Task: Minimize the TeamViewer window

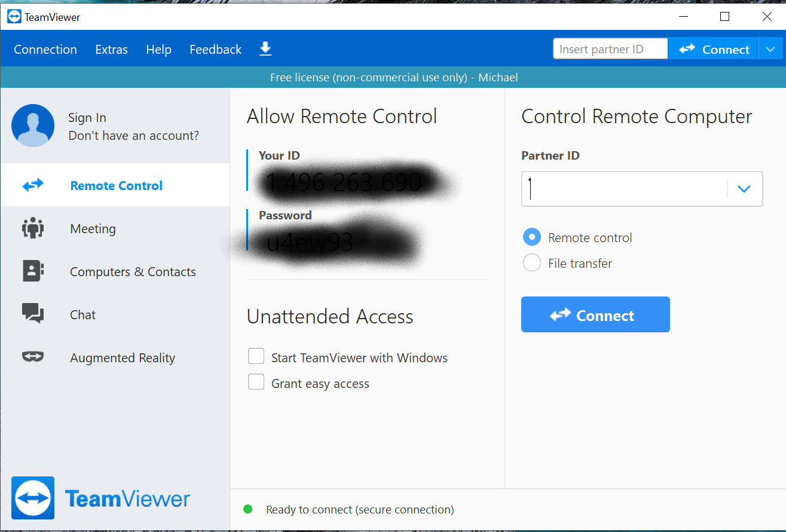Action: pos(683,17)
